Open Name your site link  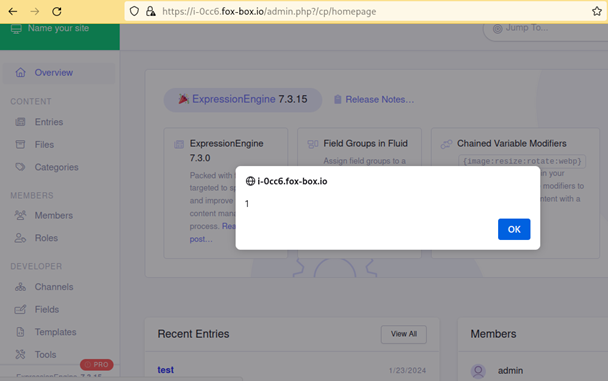(58, 28)
